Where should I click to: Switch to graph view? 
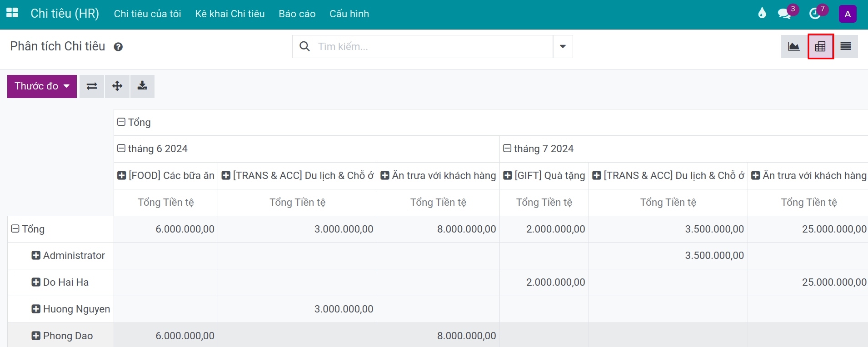794,46
